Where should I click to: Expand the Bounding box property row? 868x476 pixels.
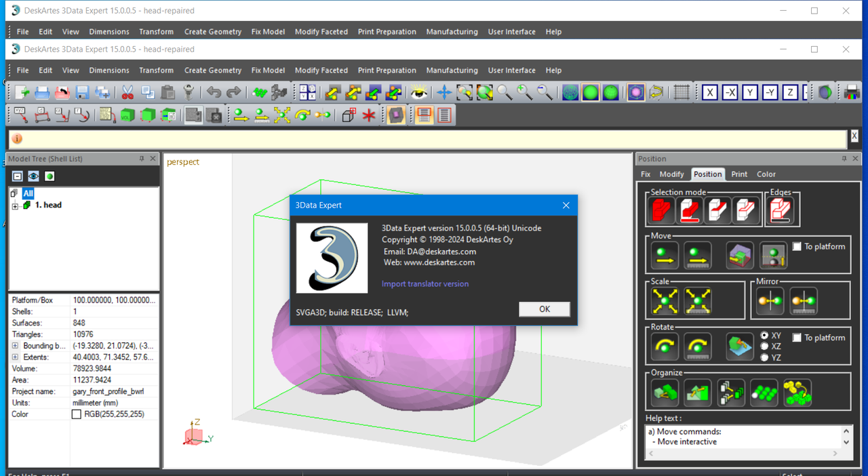click(15, 346)
